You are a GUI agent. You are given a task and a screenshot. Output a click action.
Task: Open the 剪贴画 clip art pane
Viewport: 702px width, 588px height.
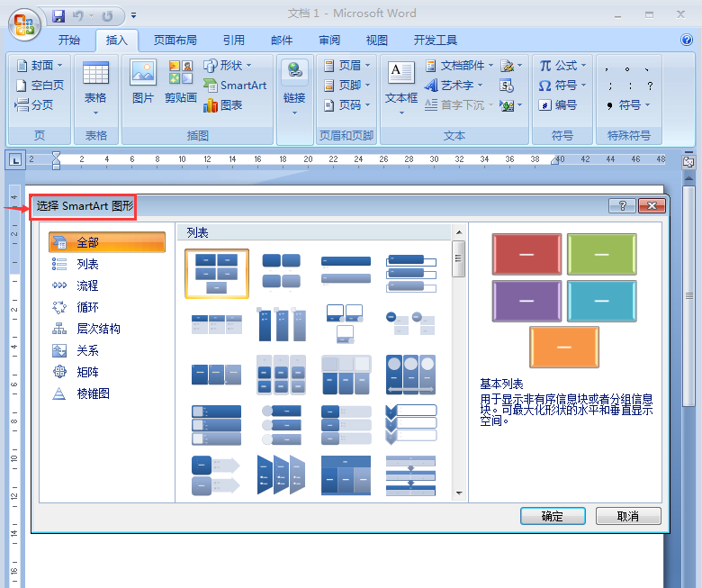[180, 82]
